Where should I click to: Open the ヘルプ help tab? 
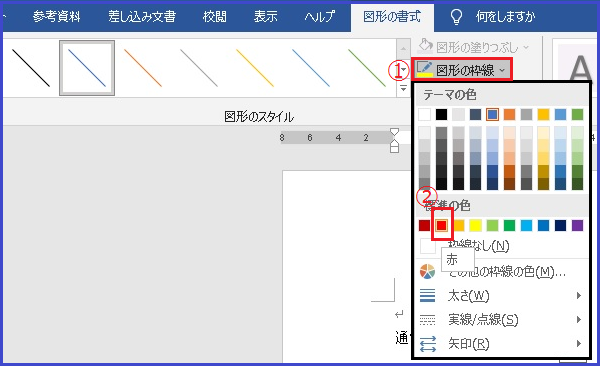click(x=320, y=17)
